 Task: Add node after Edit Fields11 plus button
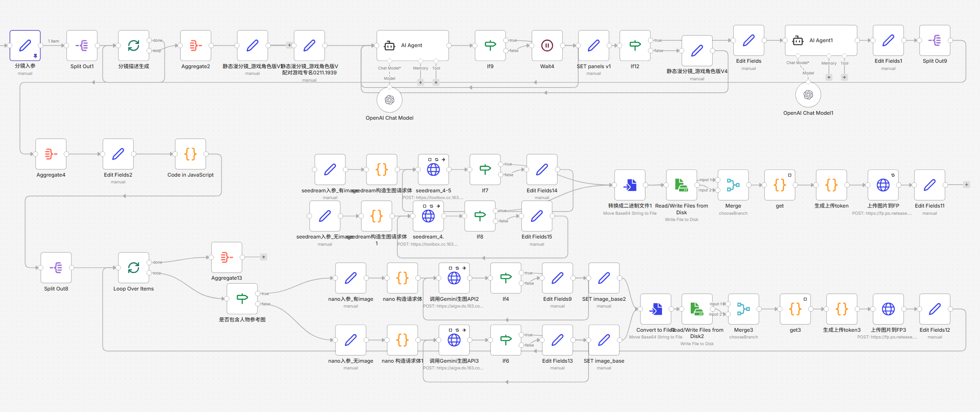[967, 185]
